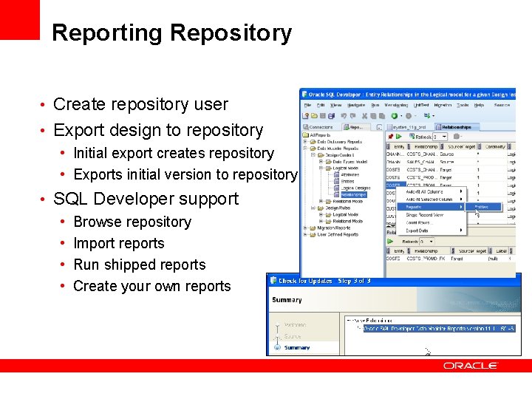The height and width of the screenshot is (399, 532).
Task: Open the Help menu
Action: pyautogui.click(x=479, y=105)
